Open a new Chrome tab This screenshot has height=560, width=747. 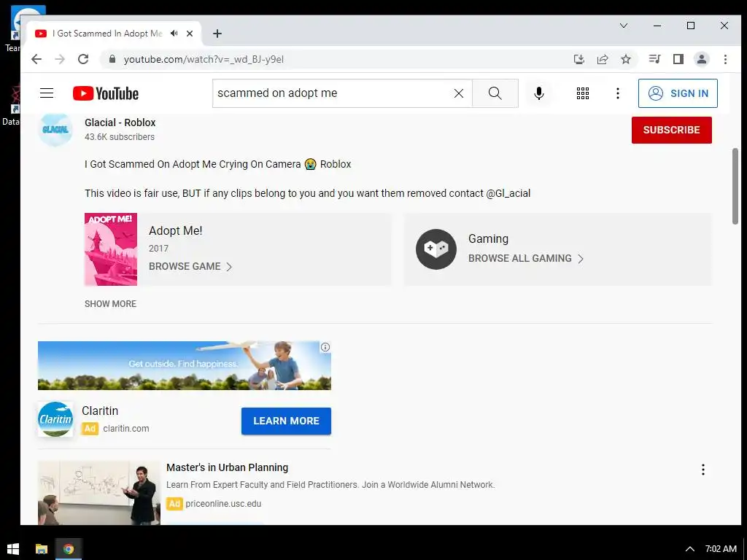(x=217, y=34)
